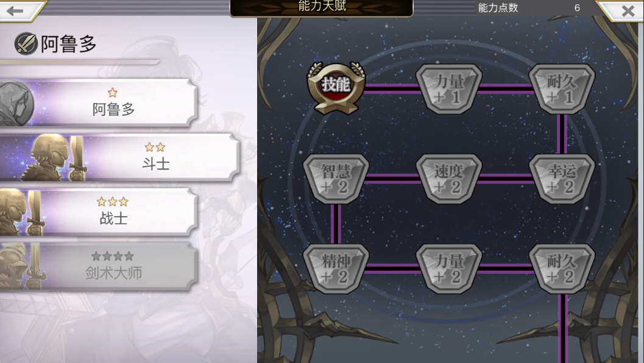The height and width of the screenshot is (363, 644).
Task: Select the 精神+2 ability node
Action: click(x=336, y=269)
